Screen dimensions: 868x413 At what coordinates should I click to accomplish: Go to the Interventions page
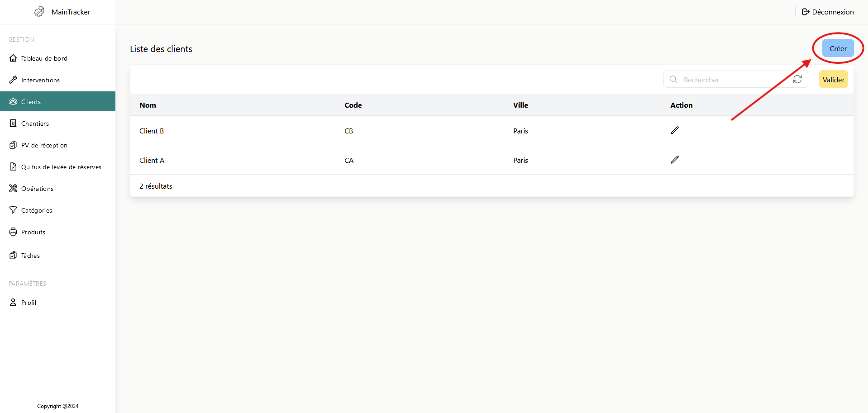[40, 80]
